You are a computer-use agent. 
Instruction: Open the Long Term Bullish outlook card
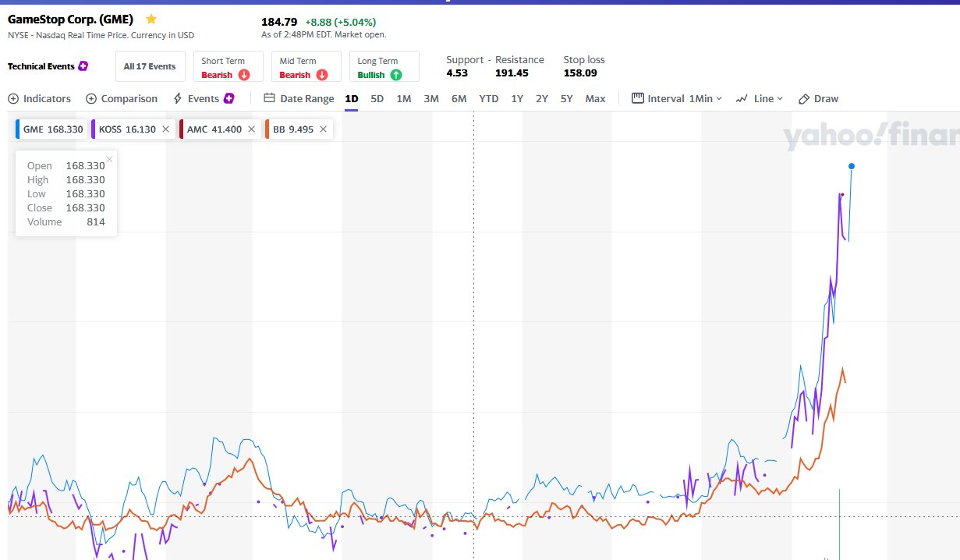coord(384,66)
